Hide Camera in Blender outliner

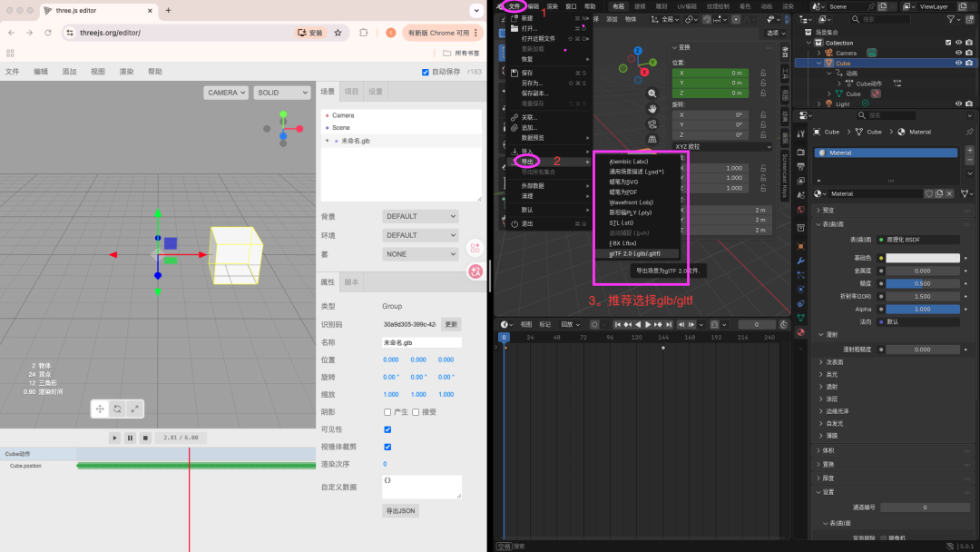[959, 54]
